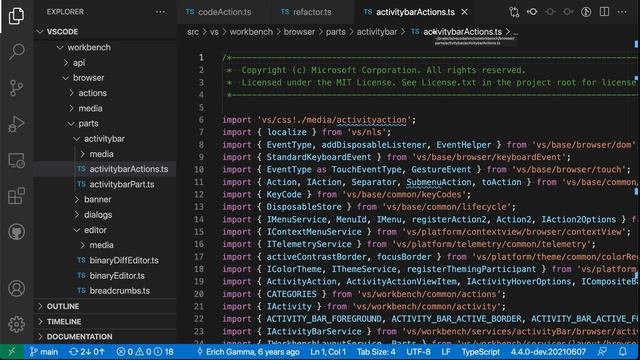Open binaryDiffEditor.ts file
This screenshot has width=640, height=360.
(x=105, y=260)
